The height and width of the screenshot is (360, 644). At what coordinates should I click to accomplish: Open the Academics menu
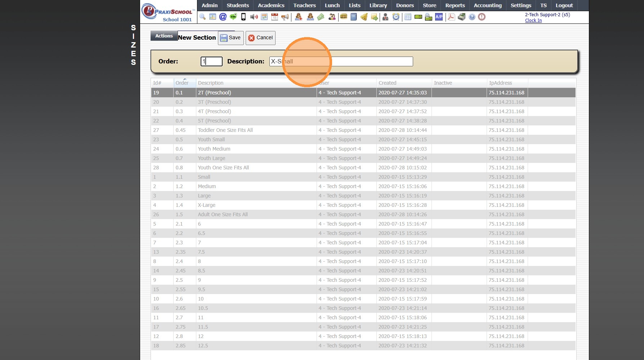pos(271,5)
